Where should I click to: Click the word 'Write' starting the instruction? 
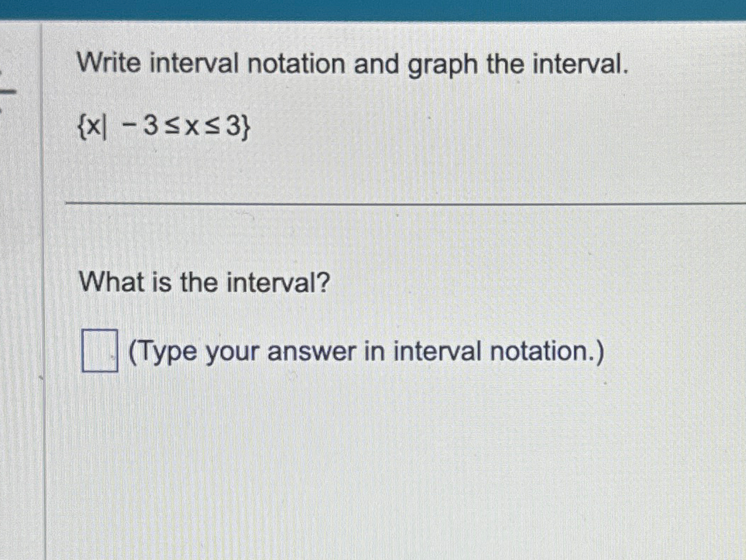[109, 64]
